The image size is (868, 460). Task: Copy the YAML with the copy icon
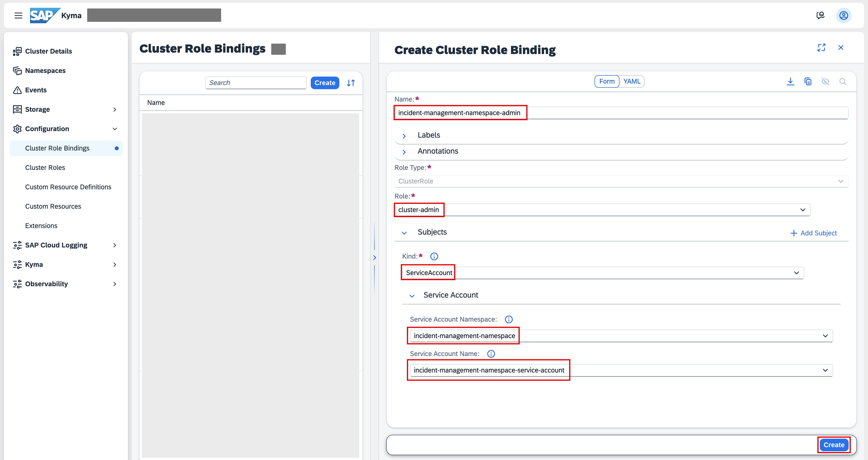(808, 82)
